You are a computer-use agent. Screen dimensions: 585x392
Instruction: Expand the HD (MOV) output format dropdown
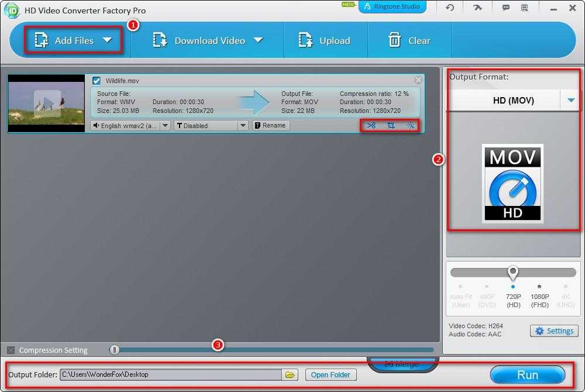(x=571, y=101)
